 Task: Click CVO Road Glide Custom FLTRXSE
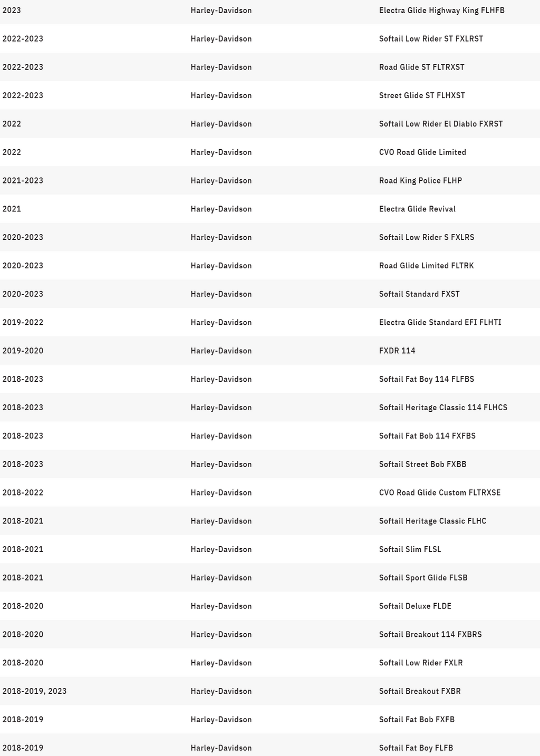tap(440, 493)
